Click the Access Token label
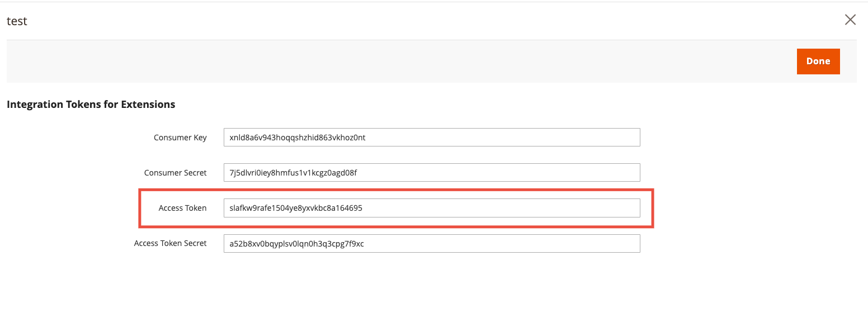The width and height of the screenshot is (868, 317). coord(183,208)
